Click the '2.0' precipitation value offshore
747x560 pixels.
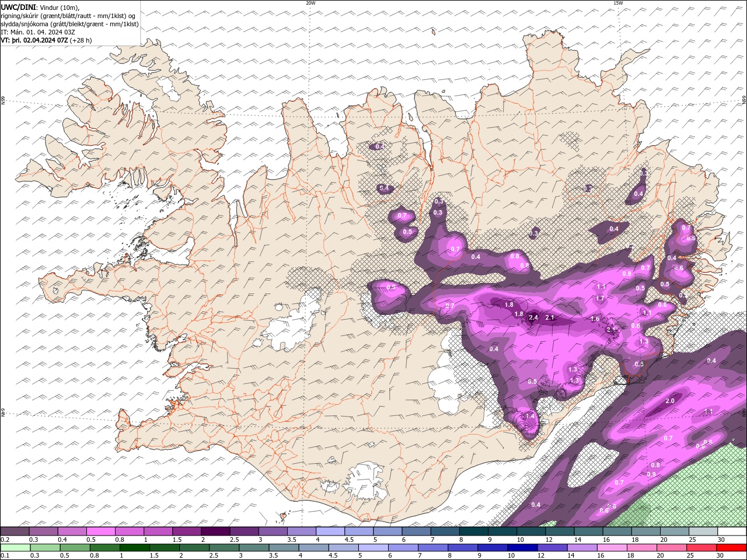click(x=670, y=401)
